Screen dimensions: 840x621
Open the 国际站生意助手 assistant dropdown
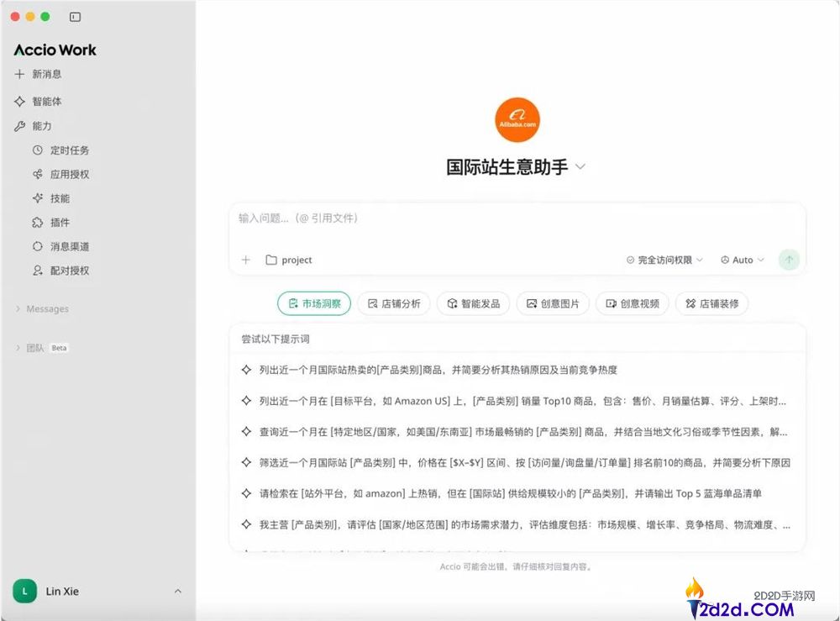[x=580, y=166]
